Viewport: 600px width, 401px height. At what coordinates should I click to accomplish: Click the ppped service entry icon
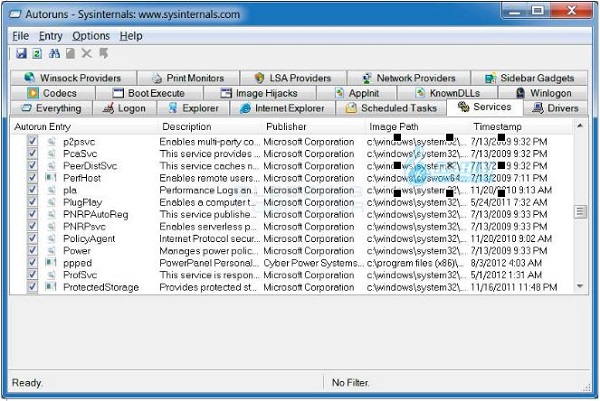[51, 262]
